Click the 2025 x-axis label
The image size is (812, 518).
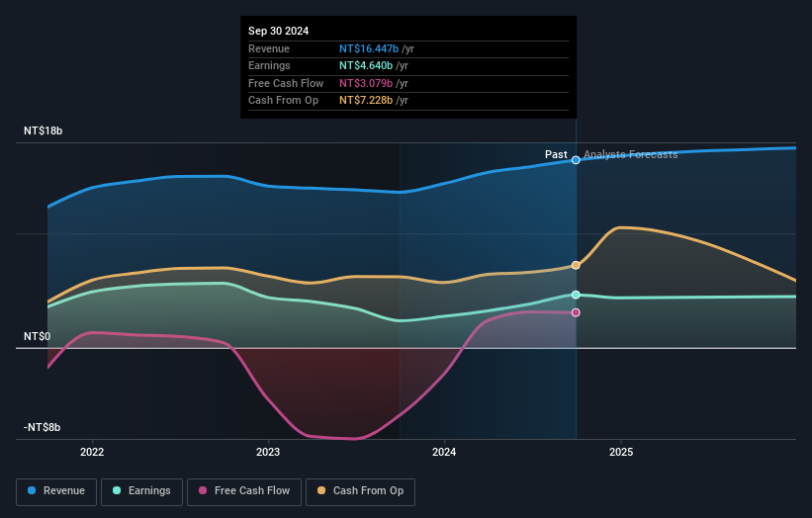pos(621,452)
